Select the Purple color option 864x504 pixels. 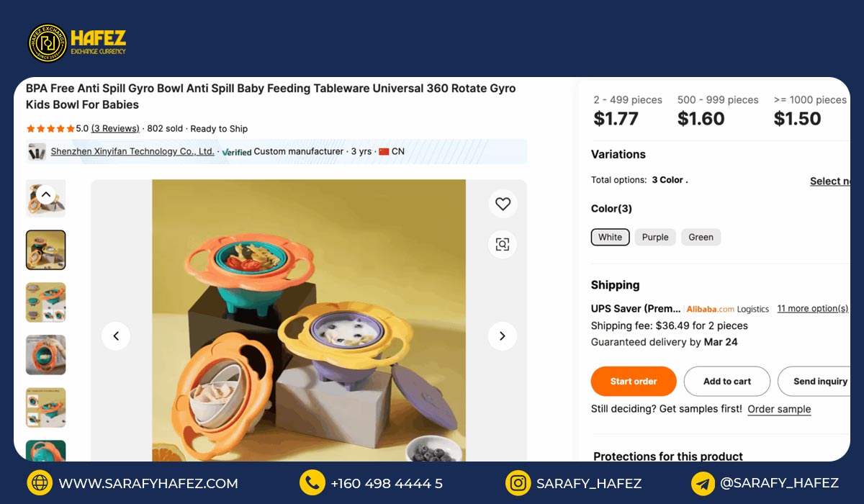[x=655, y=237]
